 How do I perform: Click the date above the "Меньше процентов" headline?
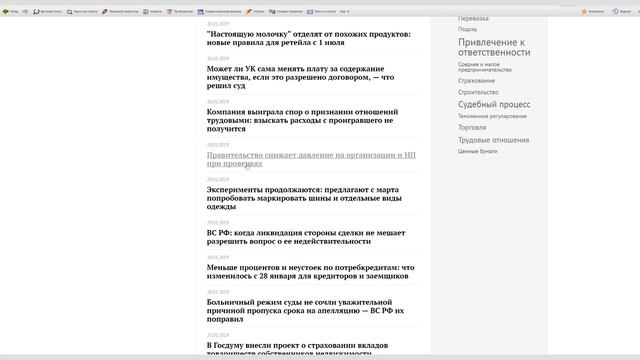218,258
